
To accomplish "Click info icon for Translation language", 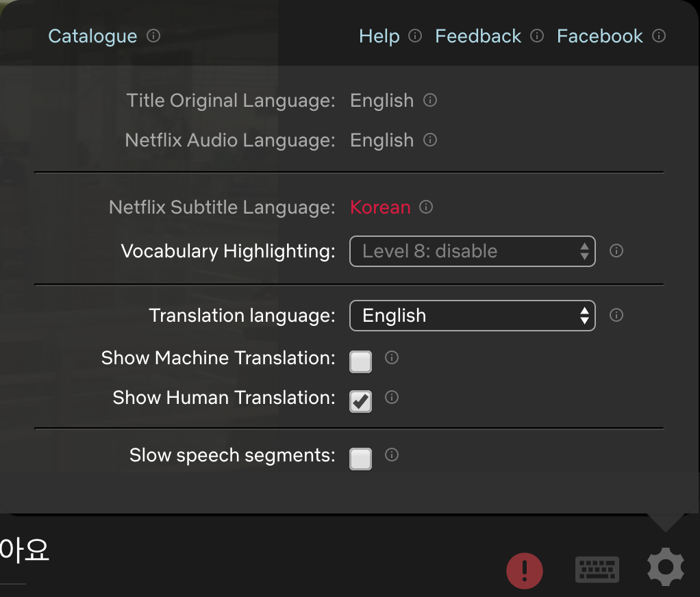I will click(x=616, y=315).
